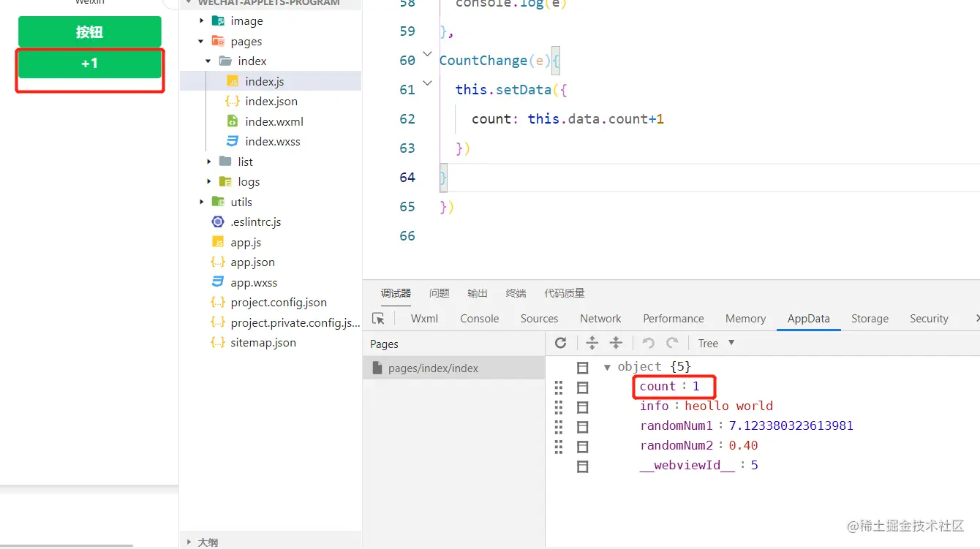Screen dimensions: 980x549
Task: Open the Console devtools tab
Action: [x=480, y=319]
